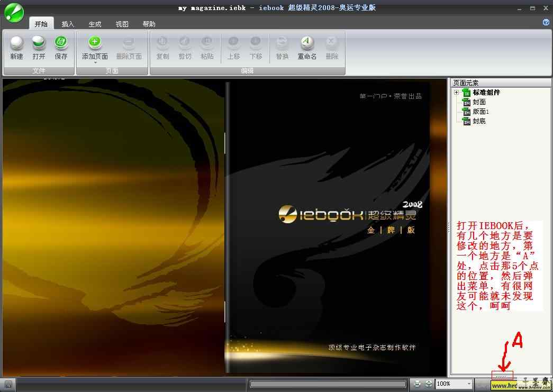Image resolution: width=553 pixels, height=392 pixels.
Task: Click the 上移 move up icon
Action: click(233, 42)
